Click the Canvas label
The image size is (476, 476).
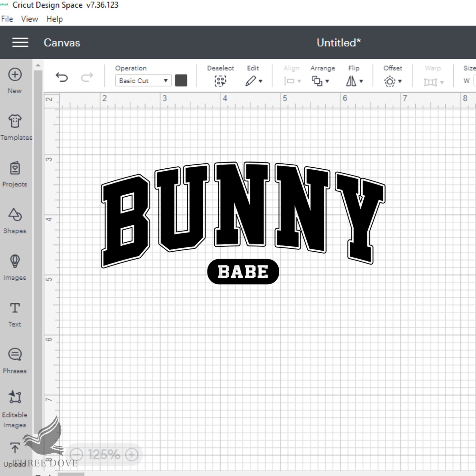62,43
